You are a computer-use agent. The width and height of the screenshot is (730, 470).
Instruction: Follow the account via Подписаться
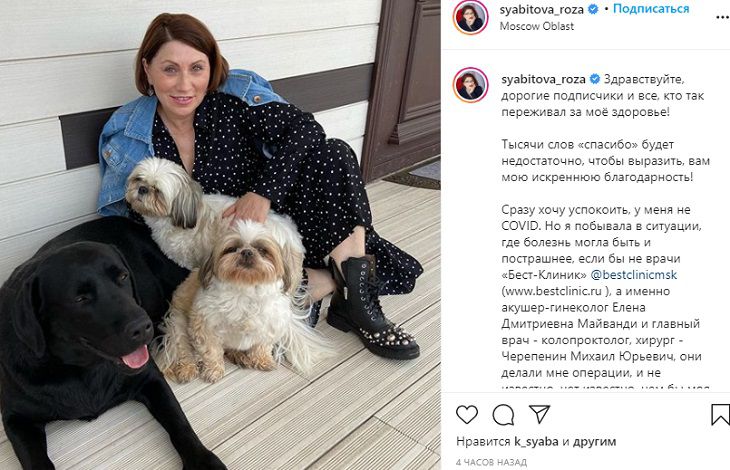point(651,8)
